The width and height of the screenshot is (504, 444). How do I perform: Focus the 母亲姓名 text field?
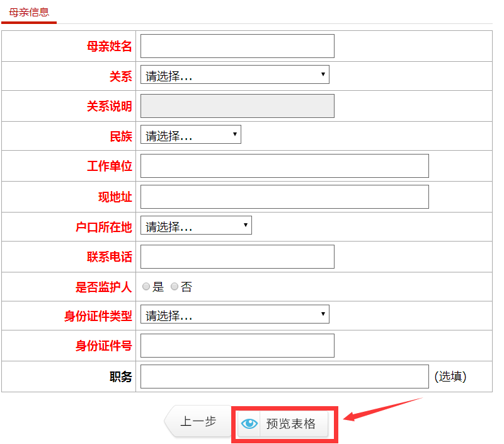(x=237, y=46)
